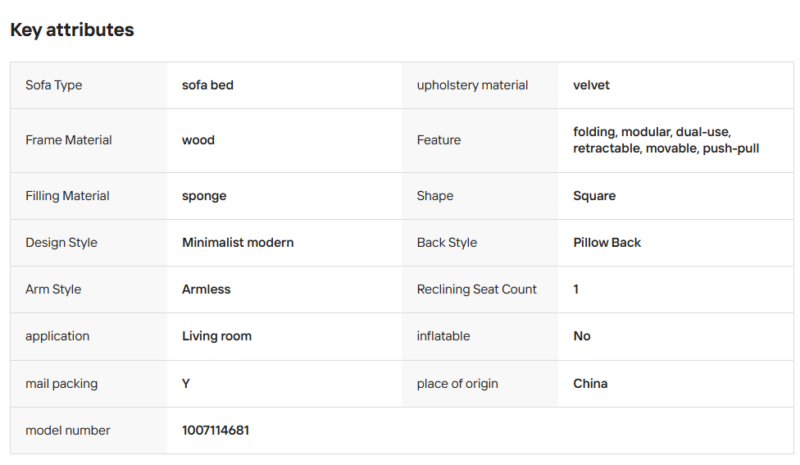Click the Key attributes heading
Viewport: 800px width, 465px height.
point(72,30)
